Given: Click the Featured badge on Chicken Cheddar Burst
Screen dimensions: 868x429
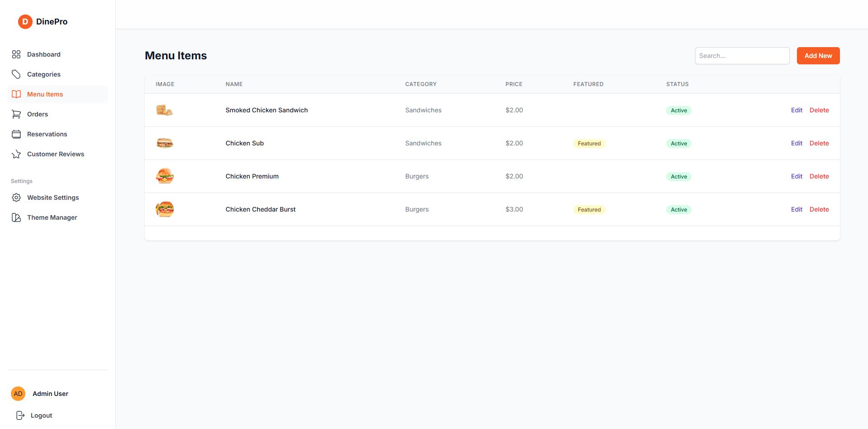Looking at the screenshot, I should tap(589, 210).
